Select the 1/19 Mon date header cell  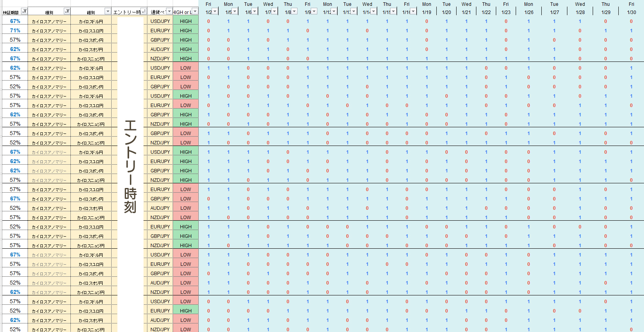427,8
